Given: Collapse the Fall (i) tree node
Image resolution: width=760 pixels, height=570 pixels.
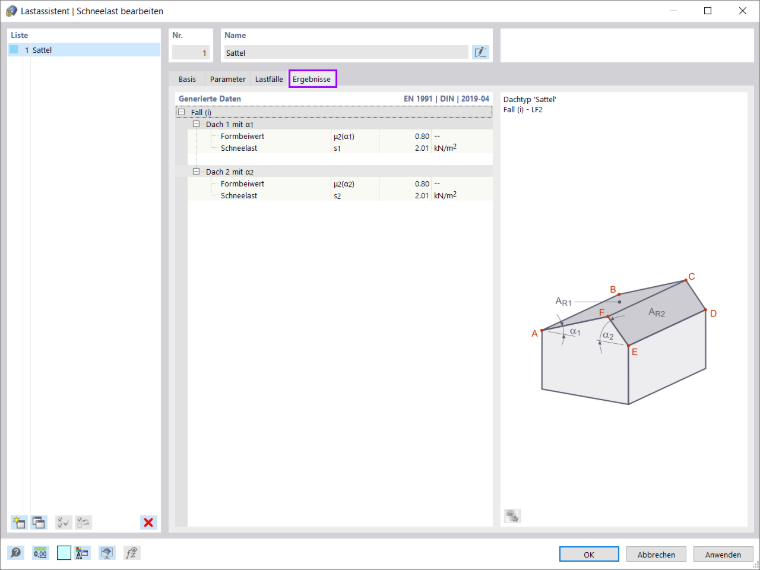Looking at the screenshot, I should [182, 112].
